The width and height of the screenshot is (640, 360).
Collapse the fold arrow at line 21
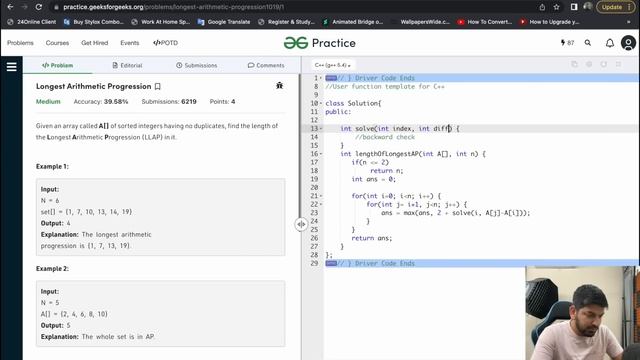[x=321, y=196]
